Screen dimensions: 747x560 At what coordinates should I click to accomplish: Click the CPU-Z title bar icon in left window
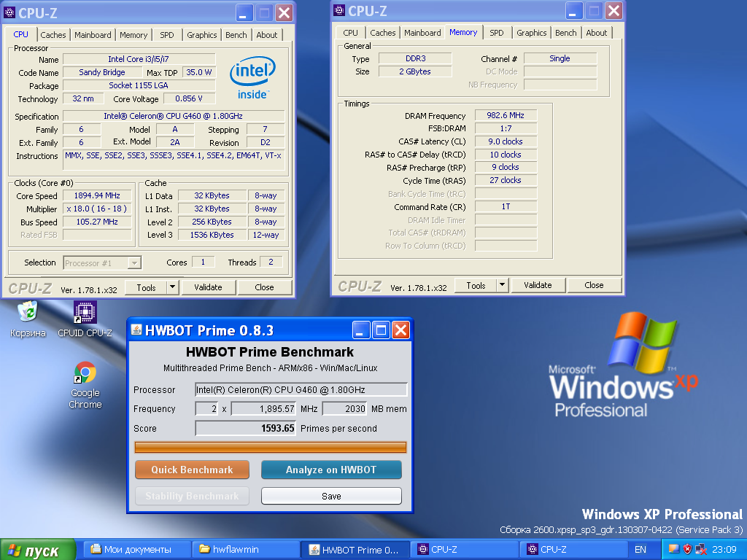(x=9, y=12)
